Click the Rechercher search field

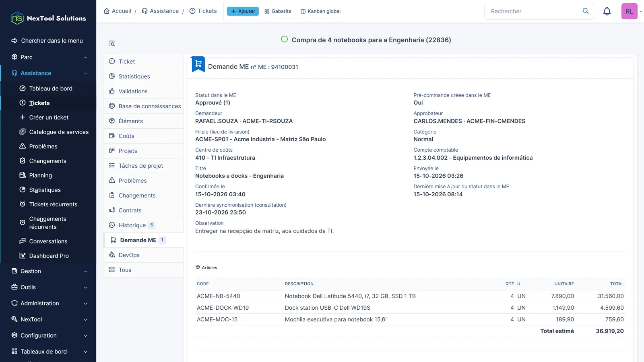[533, 11]
